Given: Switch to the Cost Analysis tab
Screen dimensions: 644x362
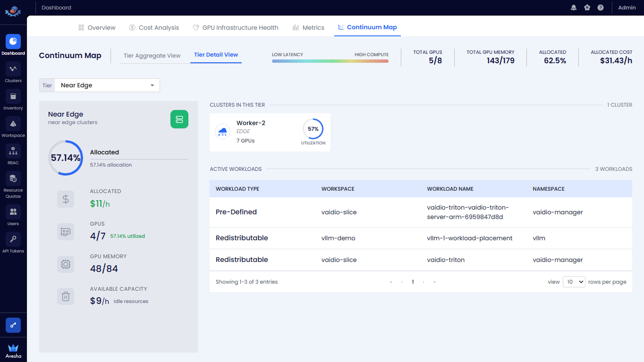Looking at the screenshot, I should (154, 27).
